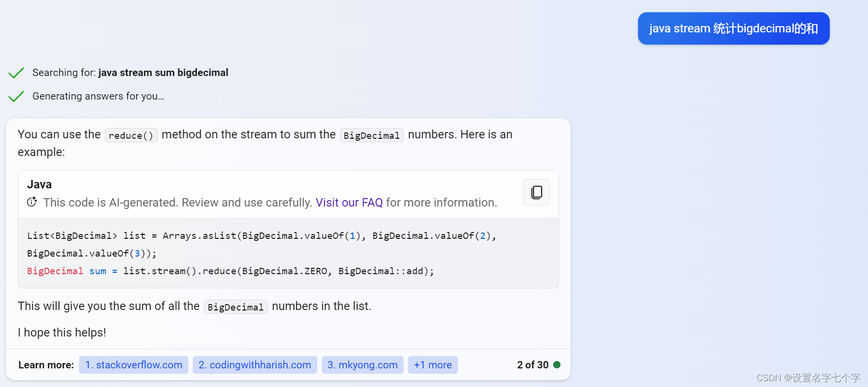This screenshot has height=387, width=868.
Task: Click the 'Java' code block heading
Action: click(39, 184)
